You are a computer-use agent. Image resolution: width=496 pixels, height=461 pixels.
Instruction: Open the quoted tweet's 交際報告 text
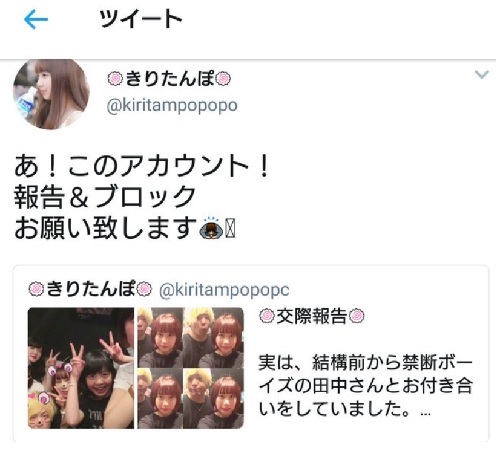coord(312,316)
